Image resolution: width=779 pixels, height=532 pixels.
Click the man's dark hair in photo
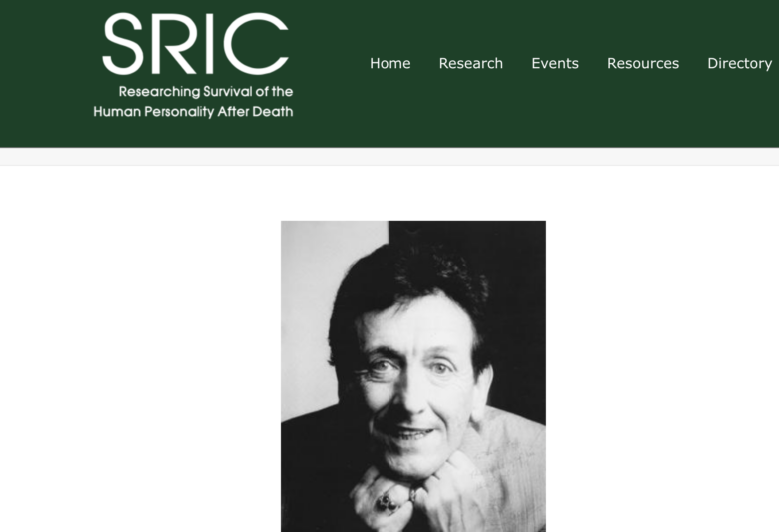407,283
